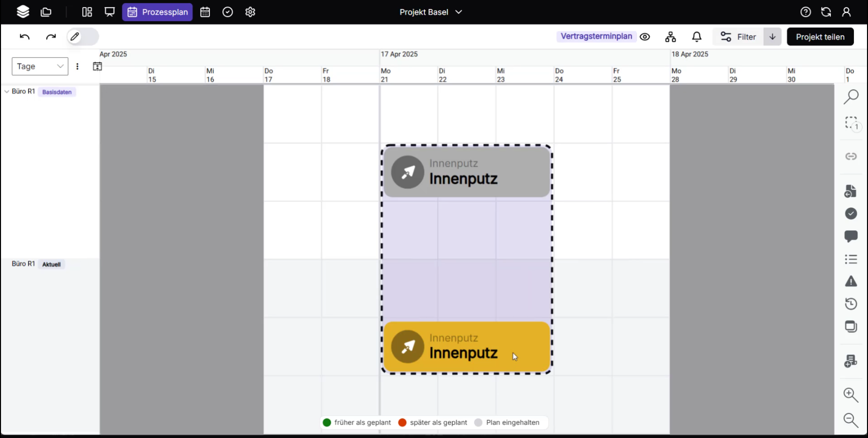Open the comments speech bubble icon
This screenshot has width=868, height=438.
[x=851, y=236]
